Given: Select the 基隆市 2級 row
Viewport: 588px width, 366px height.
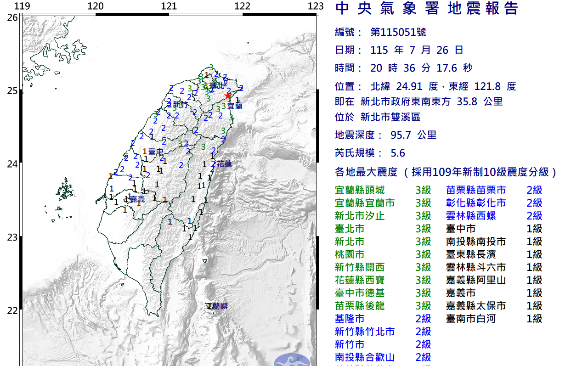Looking at the screenshot, I should (383, 319).
